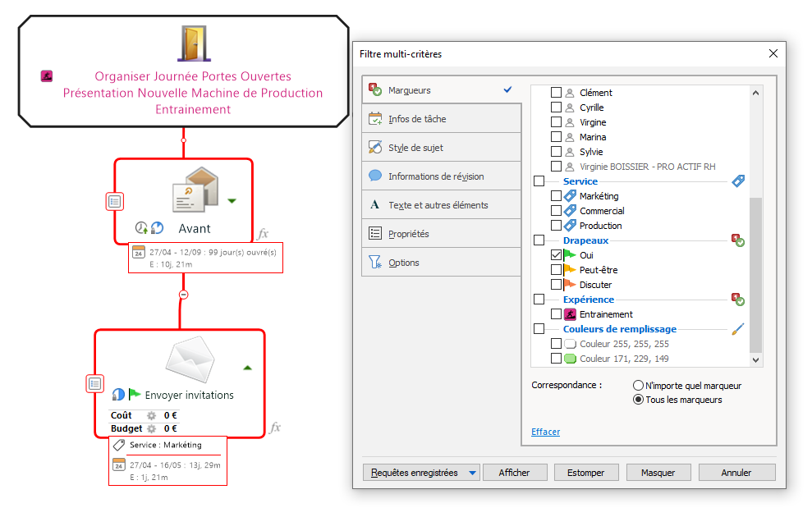Check the Couleur 171, 229, 149 swatch
Viewport: 812px width, 517px height.
point(557,359)
